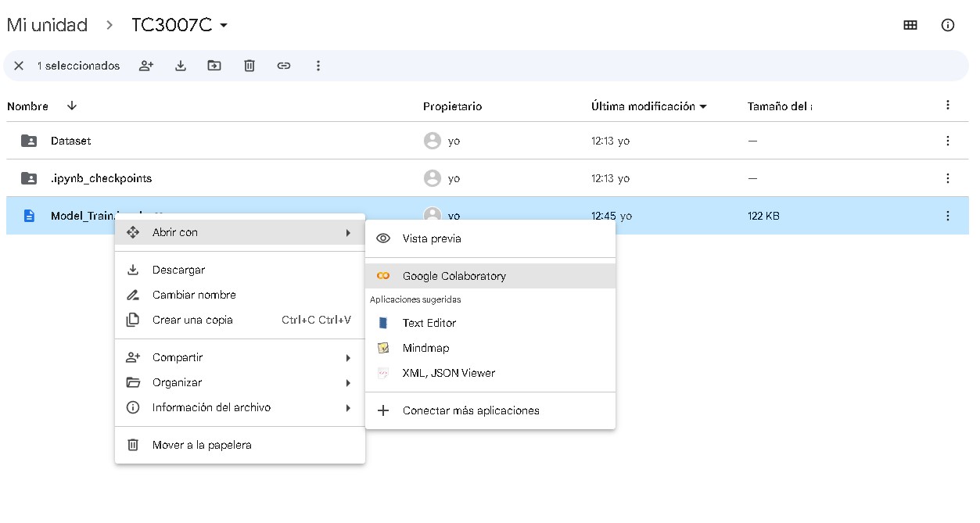Copy link using the link icon
This screenshot has height=523, width=980.
284,66
